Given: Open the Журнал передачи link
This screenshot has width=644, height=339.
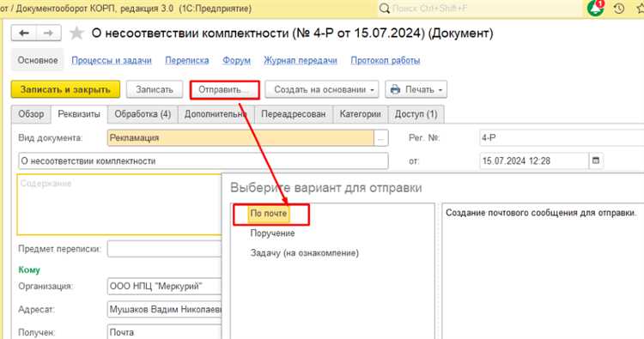Looking at the screenshot, I should (x=301, y=60).
